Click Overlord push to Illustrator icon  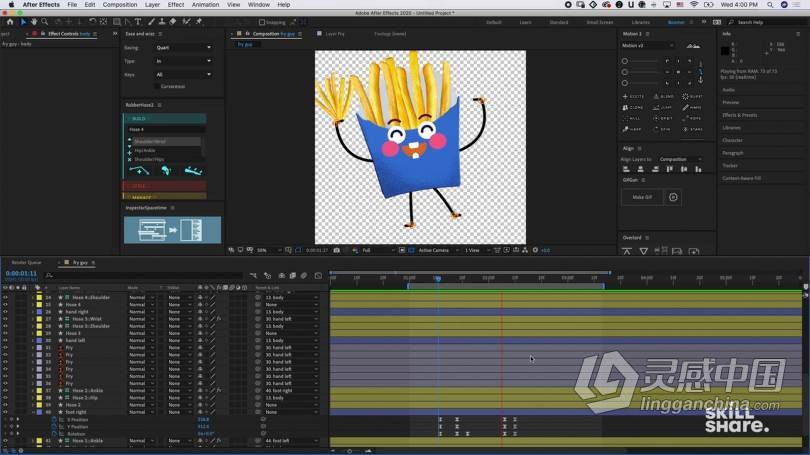(x=627, y=251)
